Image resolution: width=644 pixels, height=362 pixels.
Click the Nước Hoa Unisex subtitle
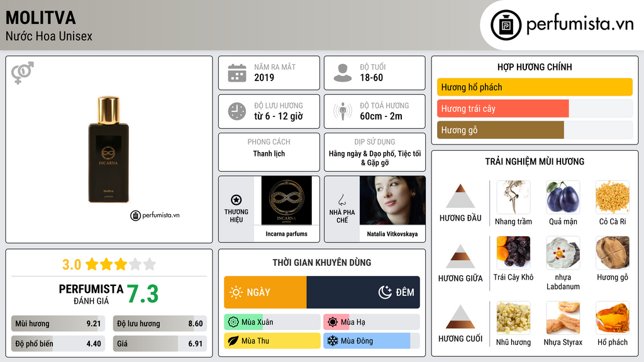click(49, 36)
